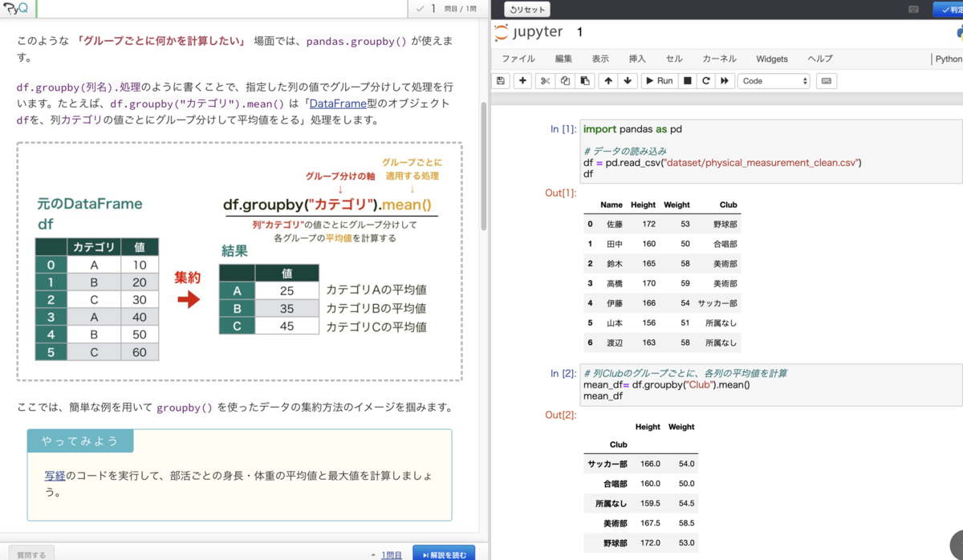This screenshot has width=963, height=560.
Task: Open the ヘルプ menu
Action: [x=820, y=59]
